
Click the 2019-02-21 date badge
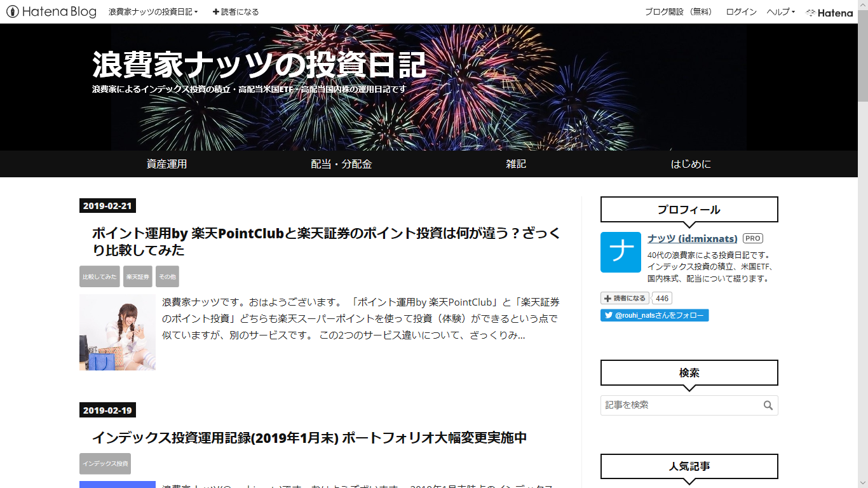click(107, 205)
